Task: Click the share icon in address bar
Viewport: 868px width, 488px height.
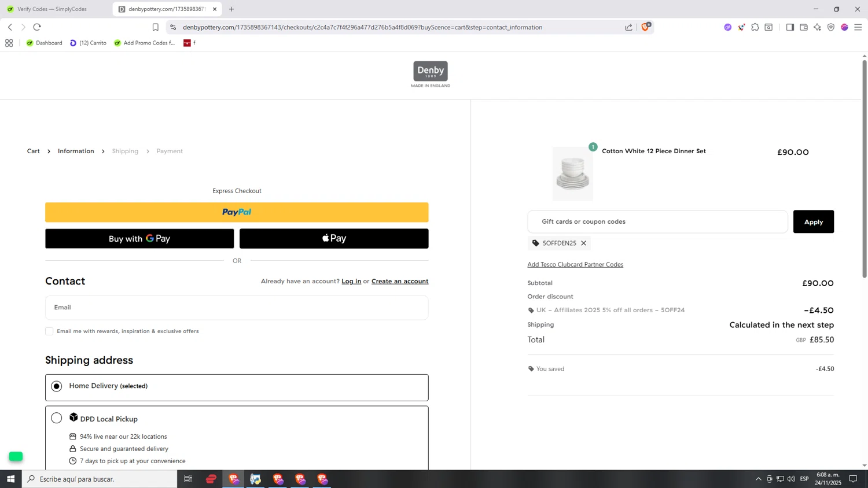Action: 628,27
